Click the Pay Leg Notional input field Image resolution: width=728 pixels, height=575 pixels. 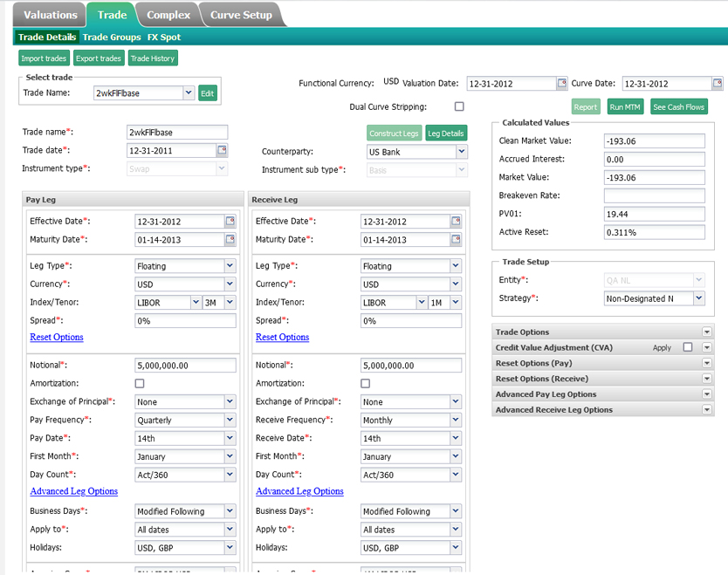tap(185, 366)
